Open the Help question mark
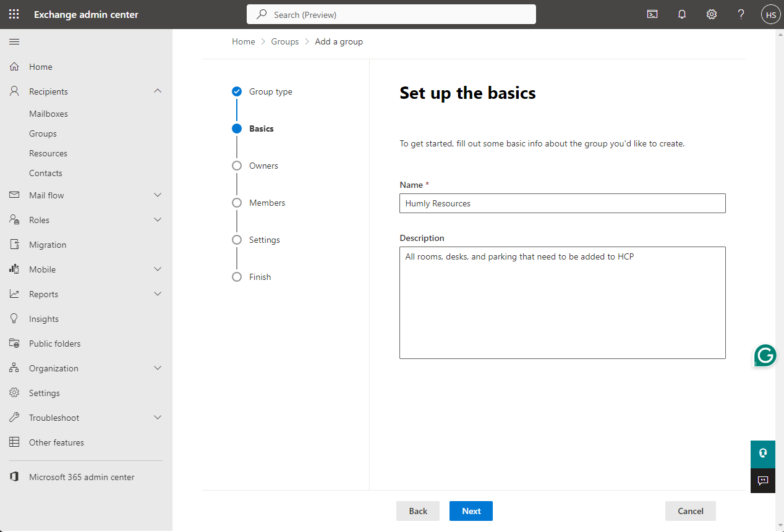Screen dimensions: 784x532 (x=741, y=14)
